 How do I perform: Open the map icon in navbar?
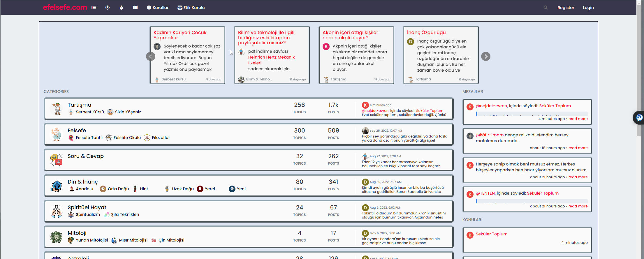[135, 8]
